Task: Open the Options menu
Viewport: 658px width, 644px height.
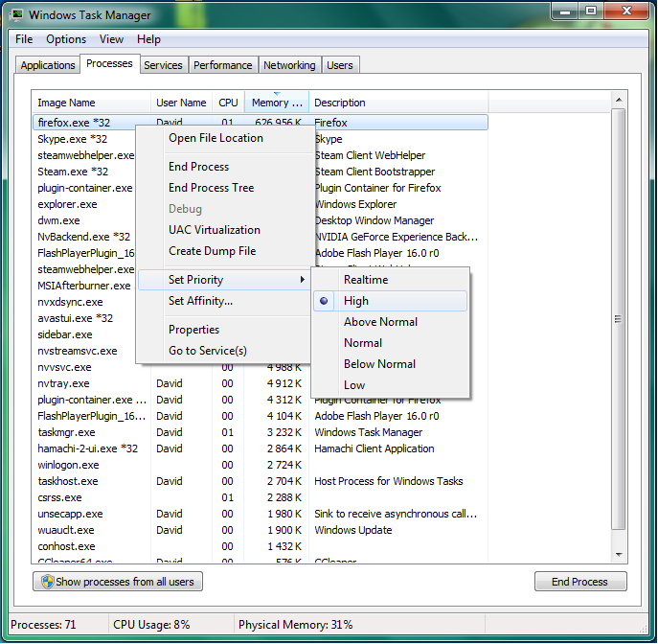Action: [66, 39]
